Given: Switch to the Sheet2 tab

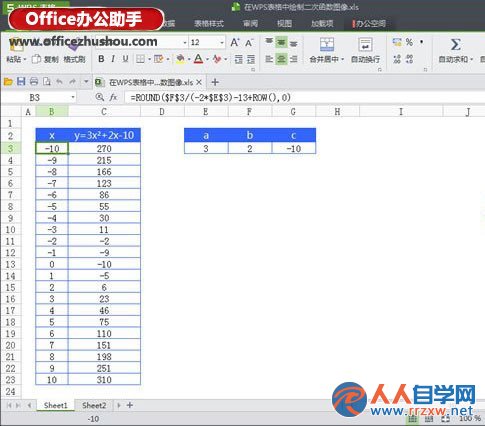Looking at the screenshot, I should click(94, 405).
